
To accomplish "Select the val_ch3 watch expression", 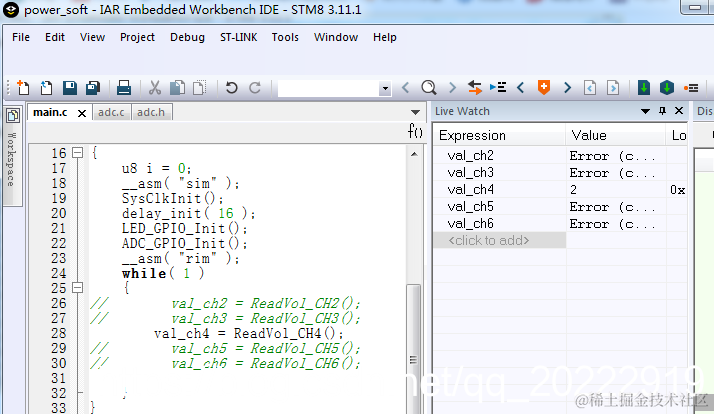I will point(470,173).
